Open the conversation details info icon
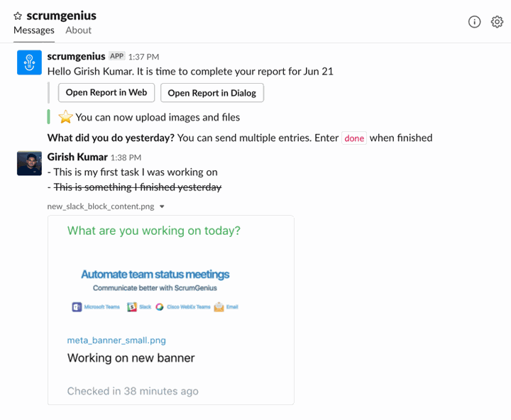This screenshot has width=511, height=420. tap(474, 22)
